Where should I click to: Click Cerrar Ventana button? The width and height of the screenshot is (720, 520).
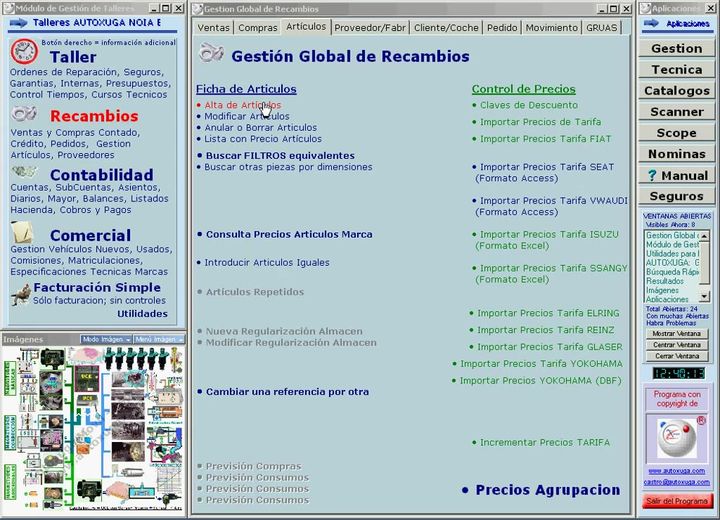point(677,356)
